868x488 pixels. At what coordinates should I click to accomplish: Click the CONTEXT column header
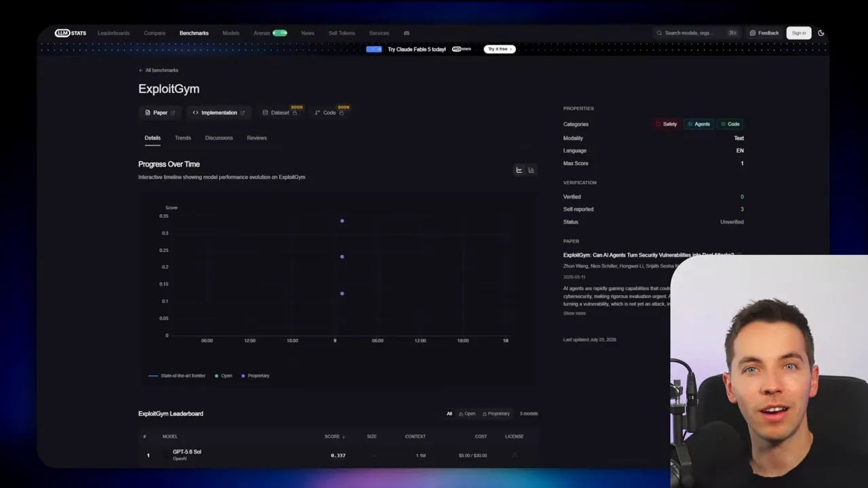(415, 436)
